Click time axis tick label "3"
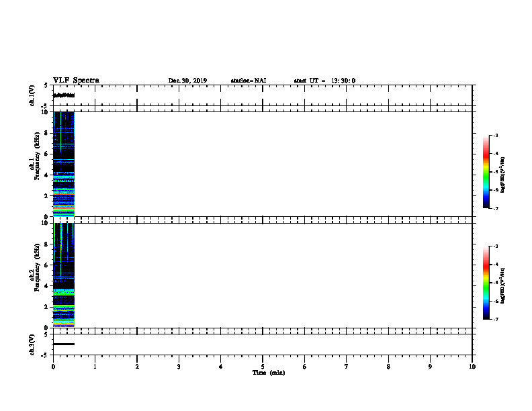532x411 pixels. pyautogui.click(x=179, y=367)
